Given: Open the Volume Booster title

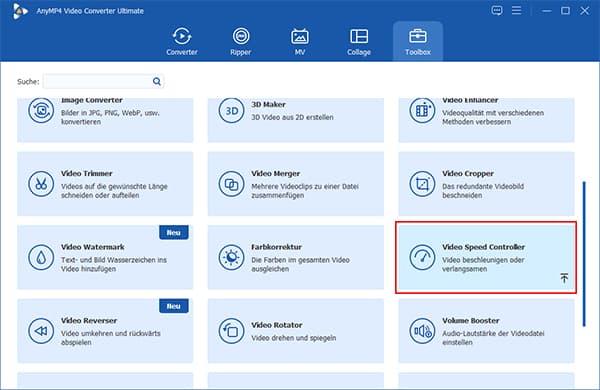Looking at the screenshot, I should click(x=471, y=320).
